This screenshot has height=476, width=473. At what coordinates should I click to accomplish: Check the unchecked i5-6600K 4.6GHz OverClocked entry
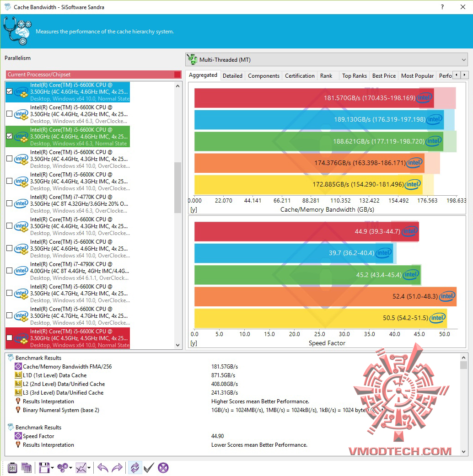[x=10, y=248]
